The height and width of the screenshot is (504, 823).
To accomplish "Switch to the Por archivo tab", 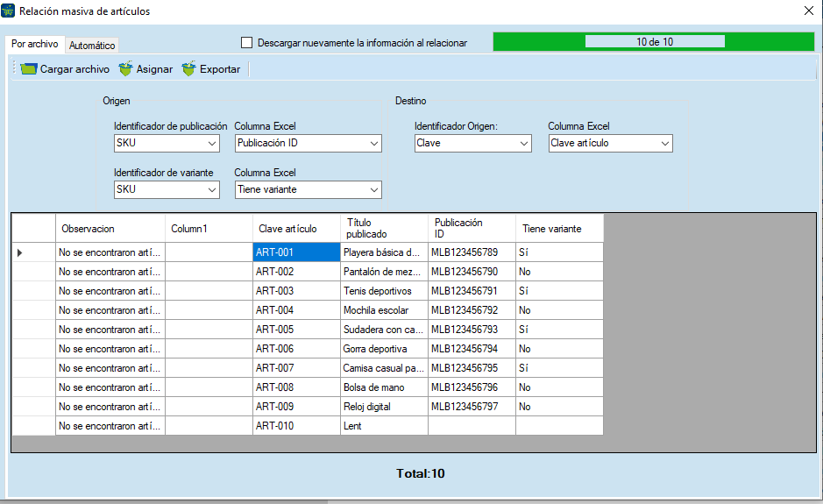I will coord(35,44).
